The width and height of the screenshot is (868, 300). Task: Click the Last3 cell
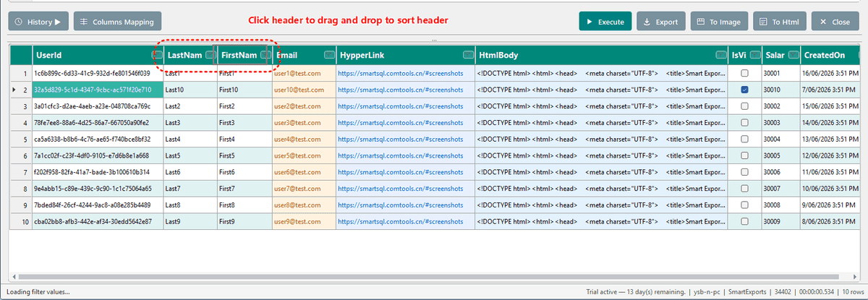point(190,123)
